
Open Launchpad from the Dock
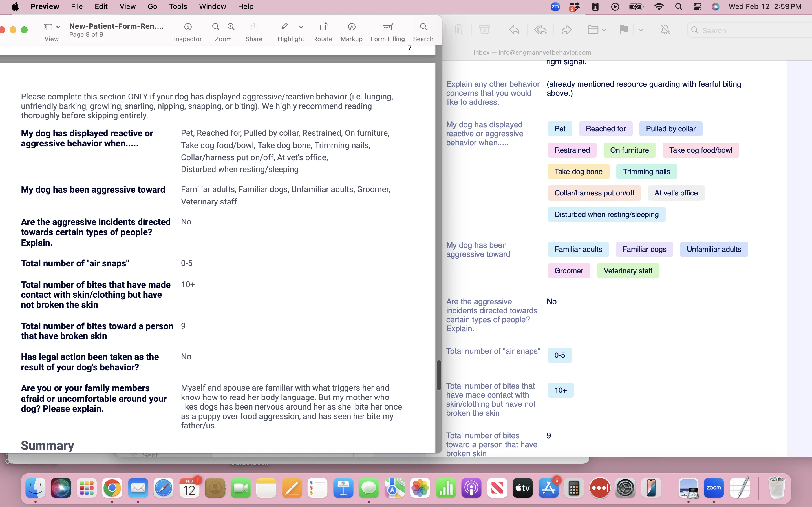click(87, 488)
